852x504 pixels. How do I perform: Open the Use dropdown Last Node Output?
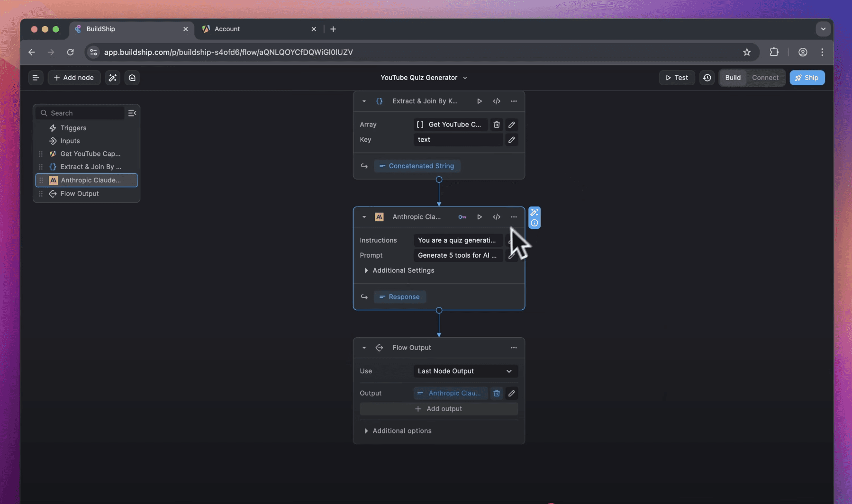tap(465, 371)
